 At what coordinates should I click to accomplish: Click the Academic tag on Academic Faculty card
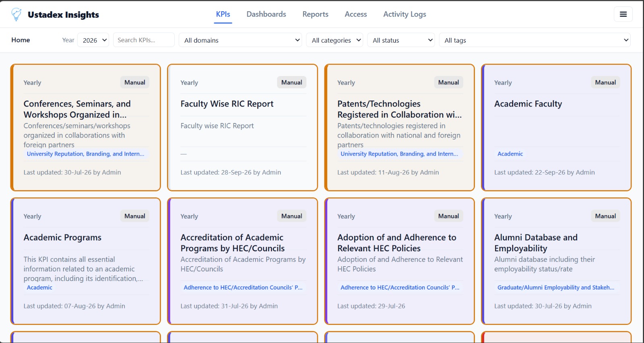[510, 154]
